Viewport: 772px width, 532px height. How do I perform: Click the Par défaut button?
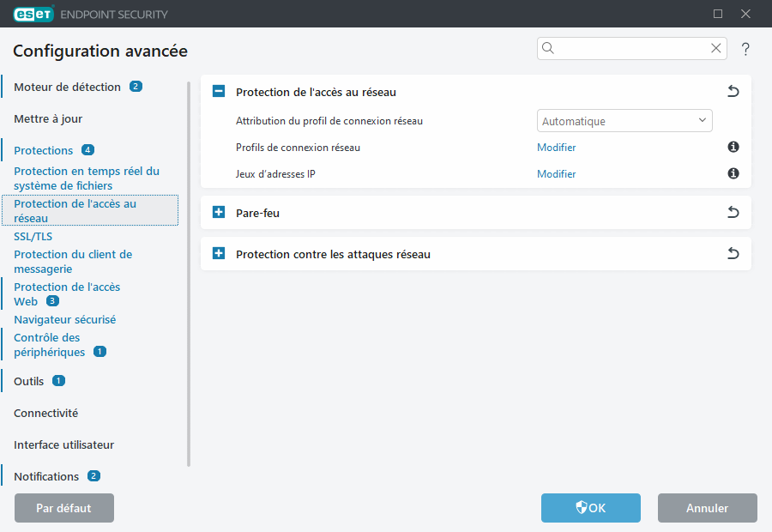click(63, 508)
